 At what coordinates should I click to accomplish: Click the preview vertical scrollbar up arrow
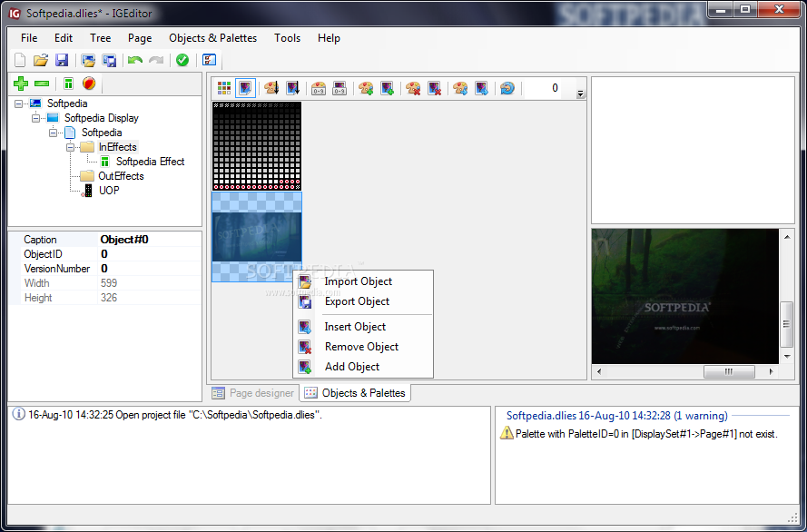click(787, 237)
